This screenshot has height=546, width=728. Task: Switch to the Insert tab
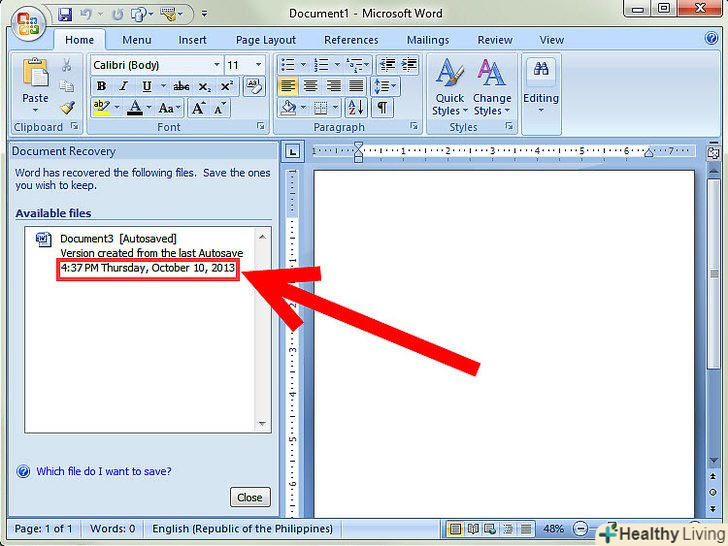192,40
